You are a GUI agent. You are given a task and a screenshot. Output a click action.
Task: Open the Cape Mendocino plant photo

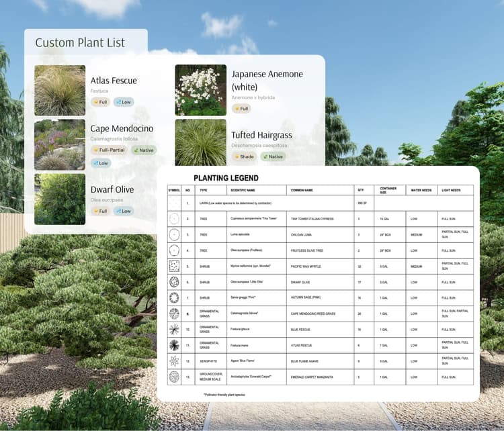60,144
